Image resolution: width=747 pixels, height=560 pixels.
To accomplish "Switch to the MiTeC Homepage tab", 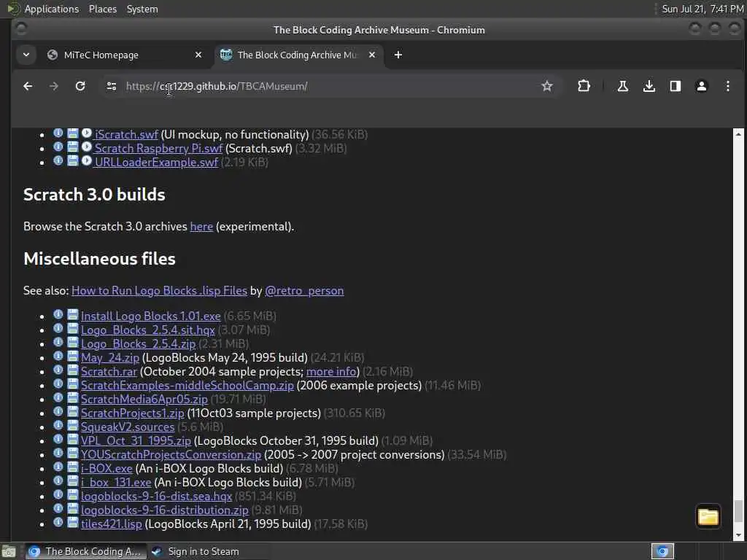I will click(125, 55).
